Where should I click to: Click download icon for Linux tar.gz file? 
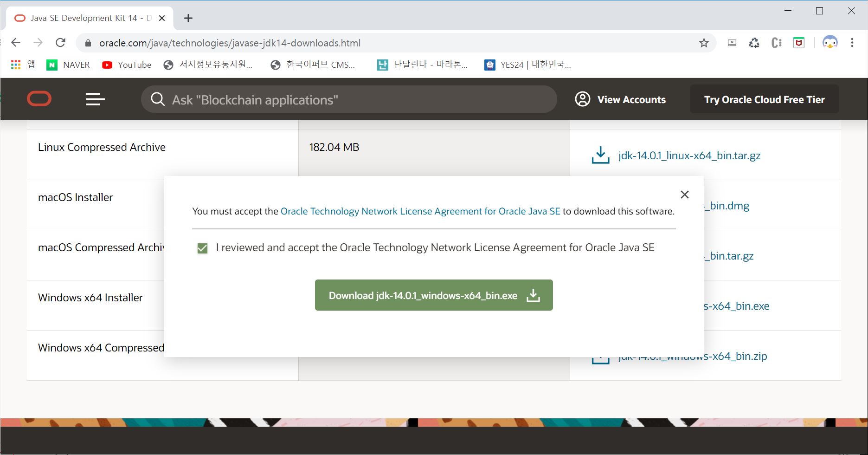tap(600, 155)
